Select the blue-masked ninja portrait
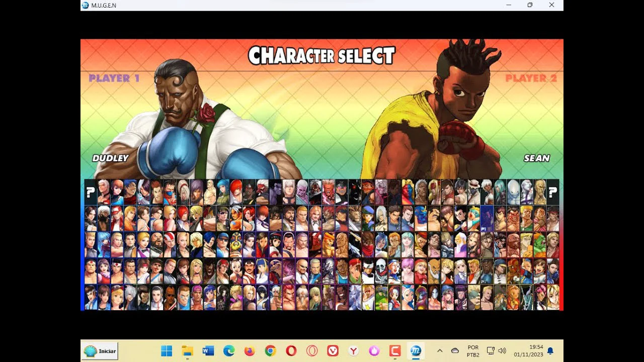644x362 pixels. coord(170,192)
